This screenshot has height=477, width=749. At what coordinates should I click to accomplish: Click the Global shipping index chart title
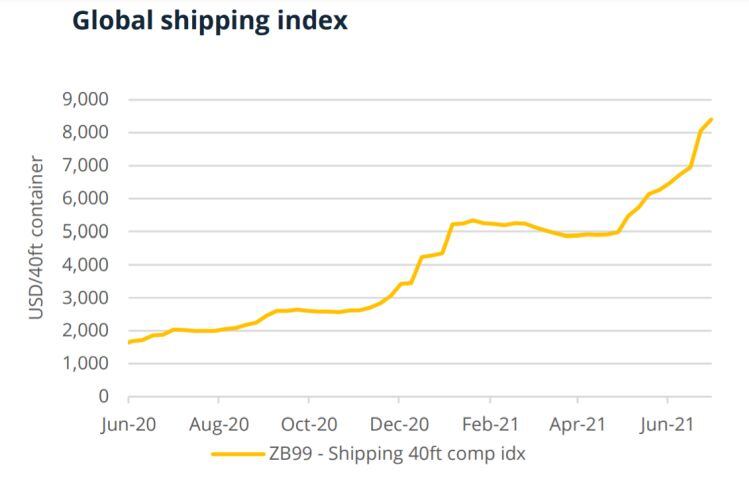click(210, 21)
